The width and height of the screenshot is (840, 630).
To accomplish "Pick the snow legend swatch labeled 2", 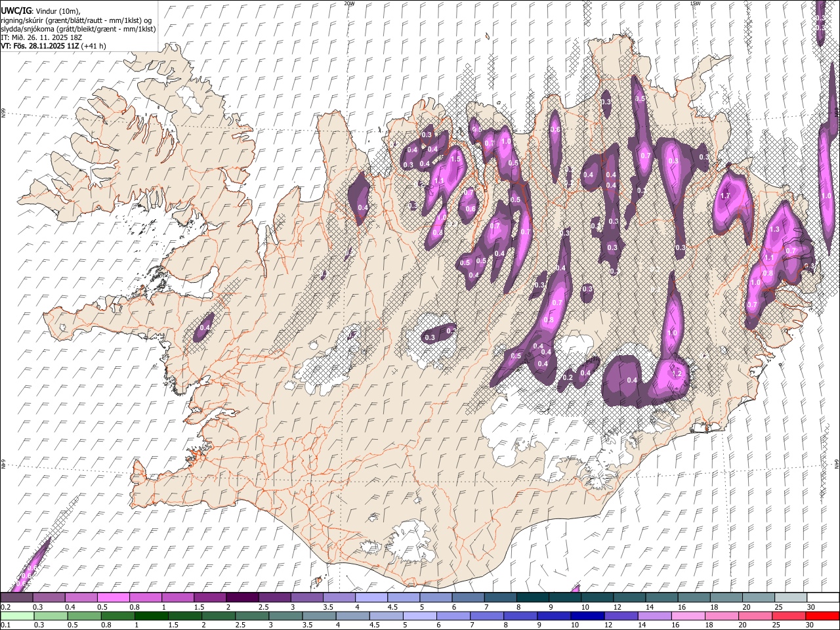I will tap(241, 598).
